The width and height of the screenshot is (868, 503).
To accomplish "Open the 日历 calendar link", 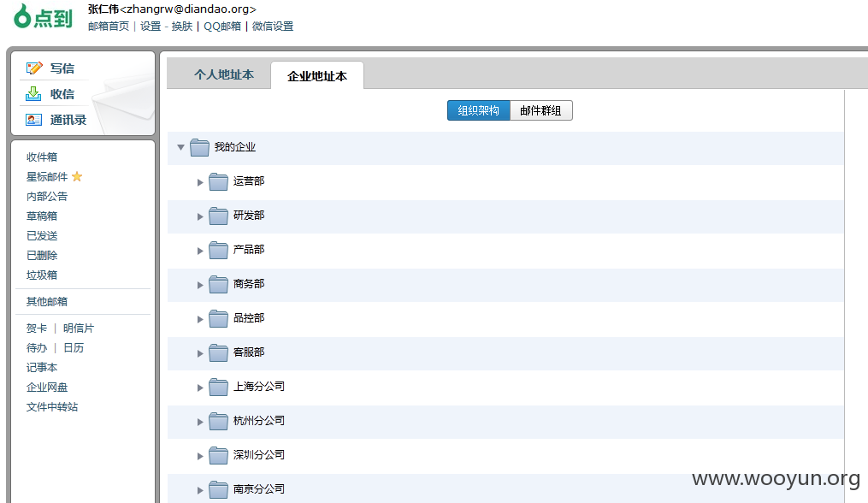I will (x=74, y=348).
